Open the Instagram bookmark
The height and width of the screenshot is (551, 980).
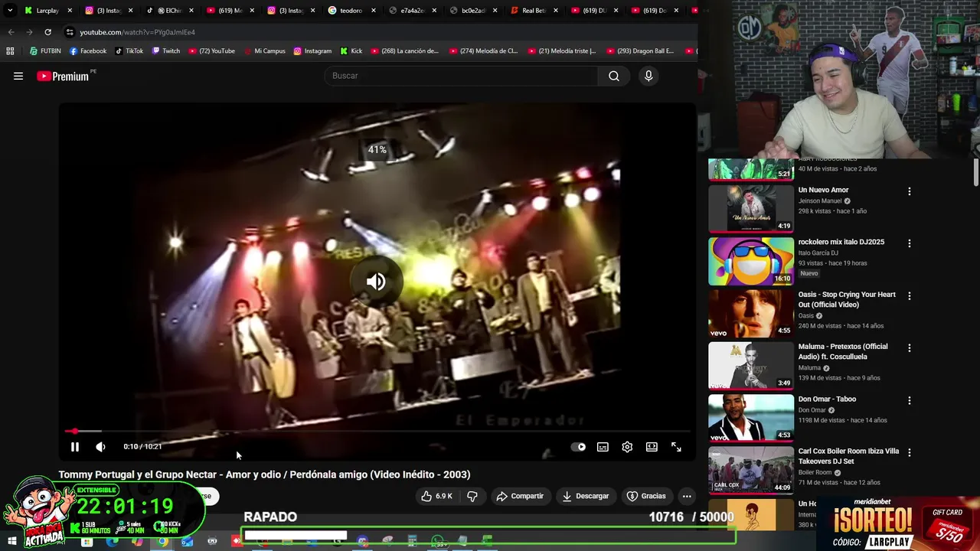pyautogui.click(x=312, y=51)
